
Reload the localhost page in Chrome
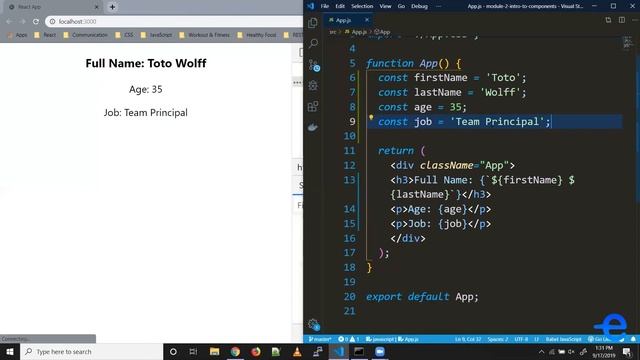[36, 21]
